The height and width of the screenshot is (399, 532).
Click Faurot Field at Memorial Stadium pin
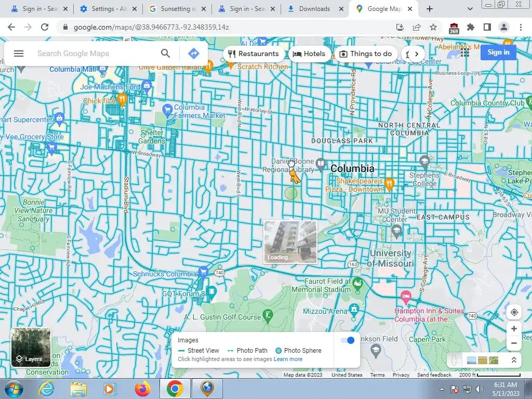(357, 284)
